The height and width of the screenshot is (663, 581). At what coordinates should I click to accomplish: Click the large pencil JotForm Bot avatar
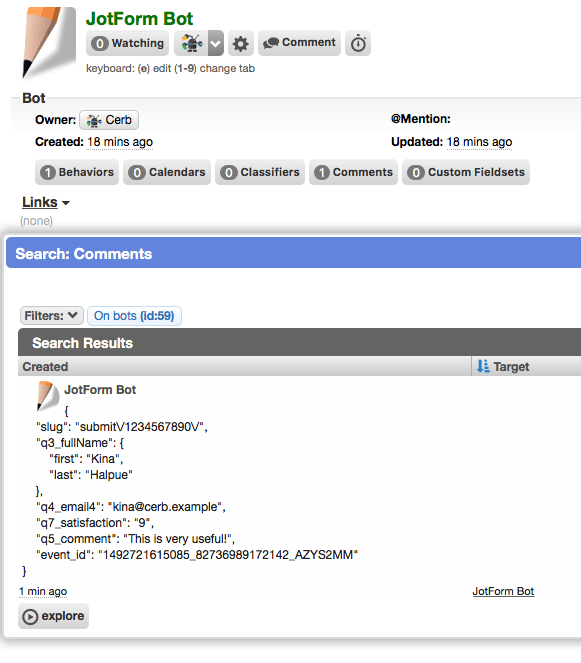pos(48,42)
